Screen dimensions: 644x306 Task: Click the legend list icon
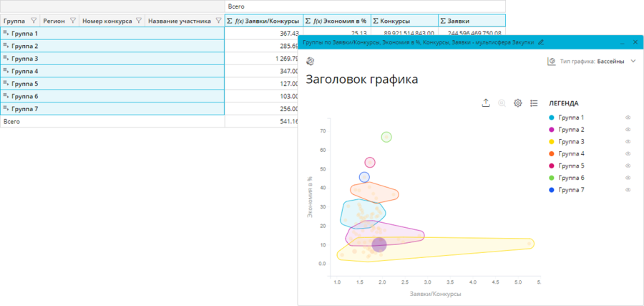point(534,103)
